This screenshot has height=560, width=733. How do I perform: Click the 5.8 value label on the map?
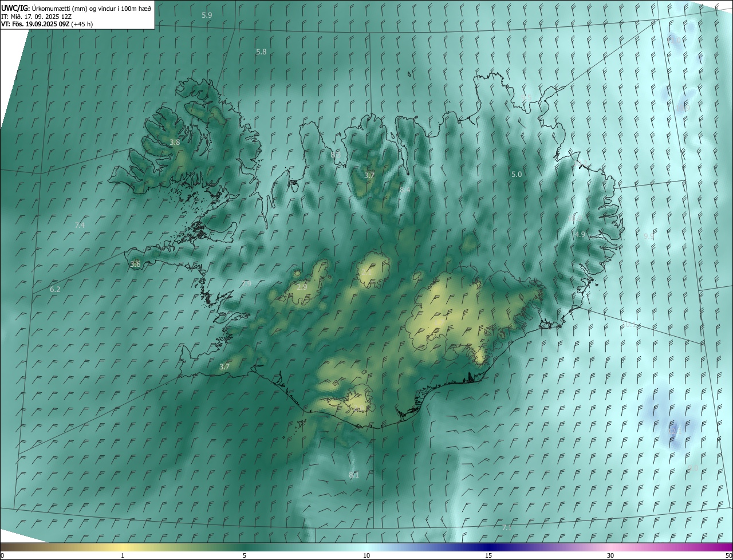tap(261, 52)
